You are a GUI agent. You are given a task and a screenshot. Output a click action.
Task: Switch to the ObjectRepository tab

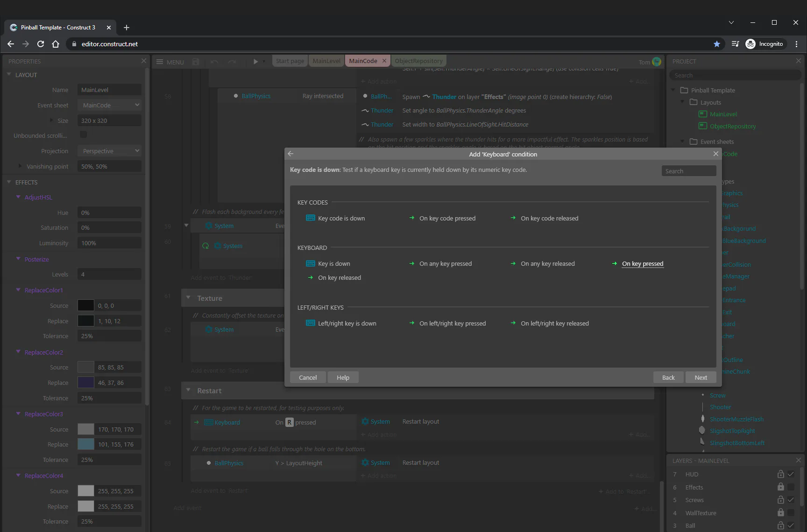pos(418,61)
